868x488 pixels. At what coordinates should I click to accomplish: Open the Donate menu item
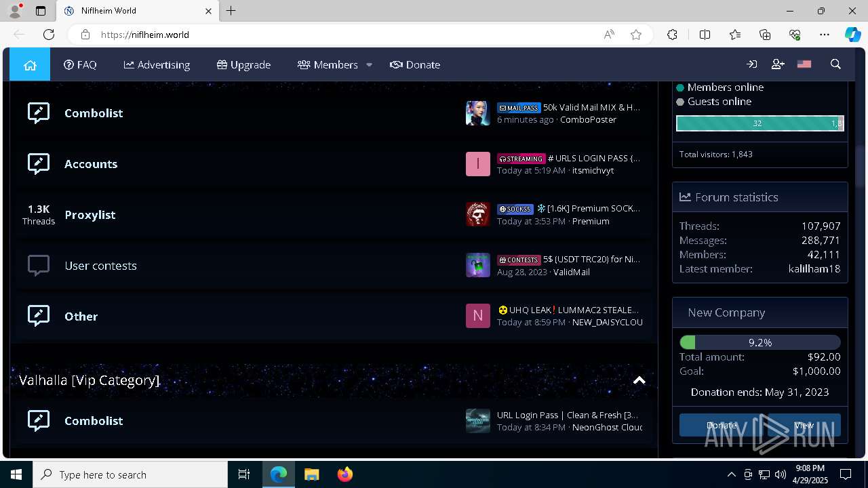pos(415,64)
